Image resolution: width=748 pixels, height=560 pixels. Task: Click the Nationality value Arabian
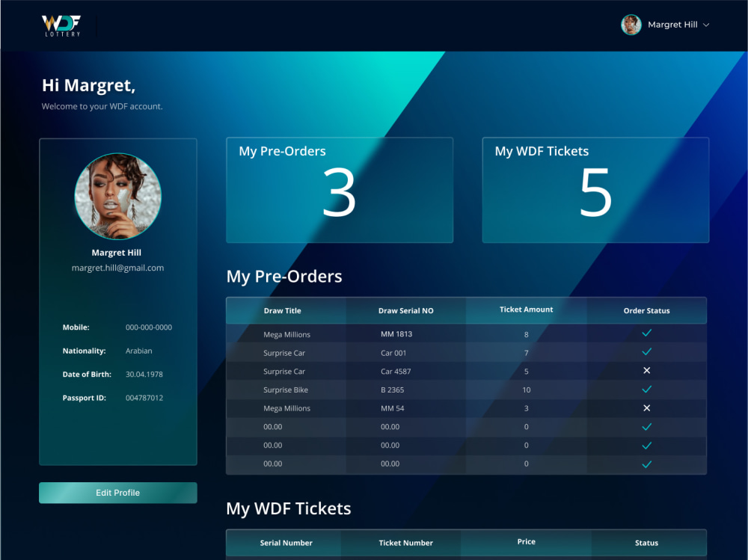pos(139,351)
